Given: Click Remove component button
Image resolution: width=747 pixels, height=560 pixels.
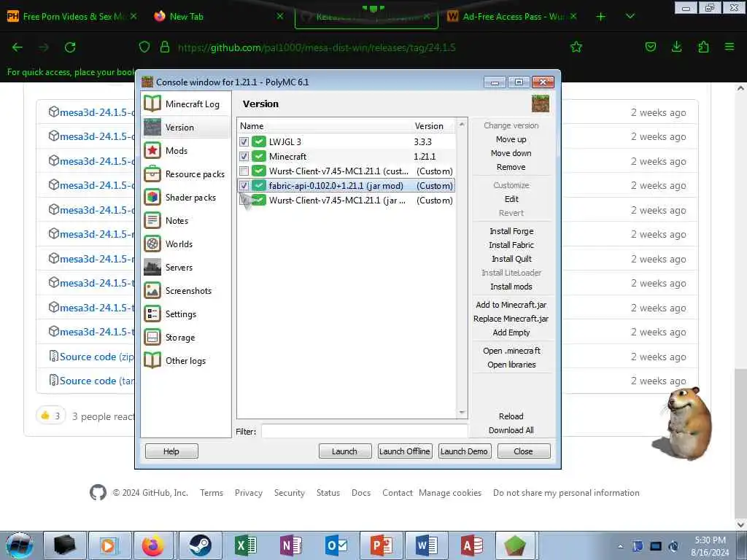Looking at the screenshot, I should point(511,167).
